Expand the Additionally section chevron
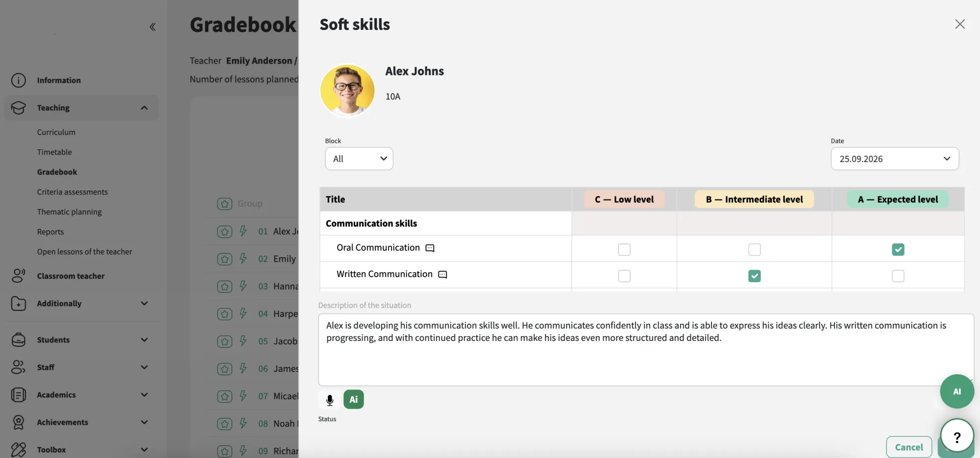980x458 pixels. click(x=144, y=303)
